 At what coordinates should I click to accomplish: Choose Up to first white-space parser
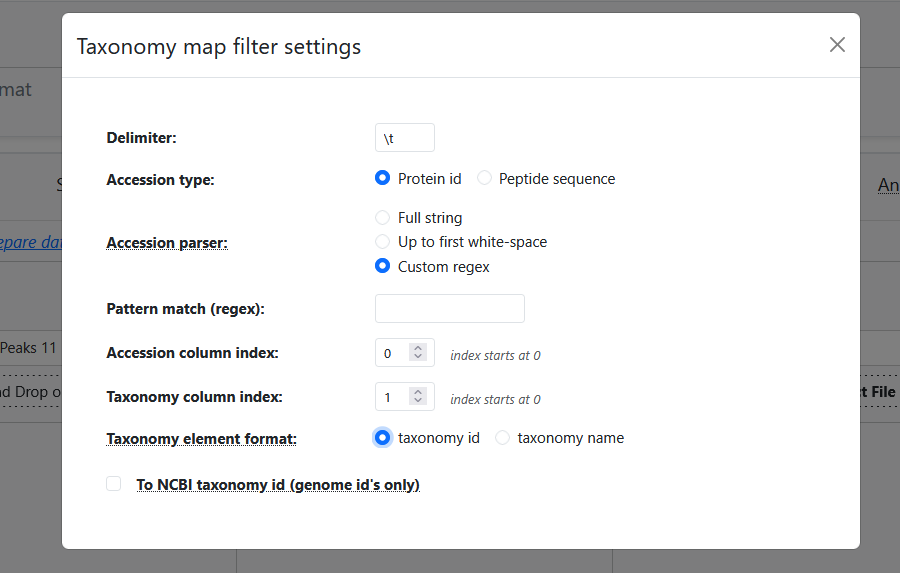[x=382, y=242]
